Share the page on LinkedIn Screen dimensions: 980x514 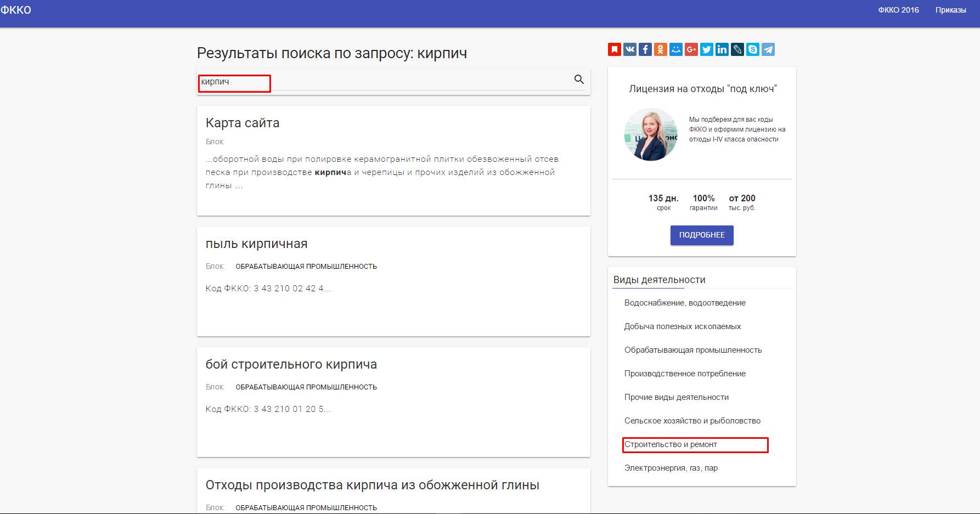(722, 49)
